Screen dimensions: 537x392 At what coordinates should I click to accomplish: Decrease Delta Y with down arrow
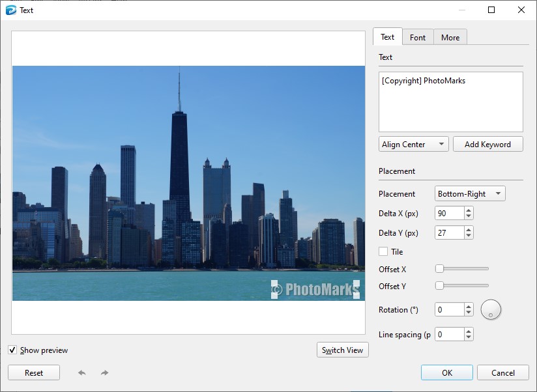pyautogui.click(x=469, y=236)
